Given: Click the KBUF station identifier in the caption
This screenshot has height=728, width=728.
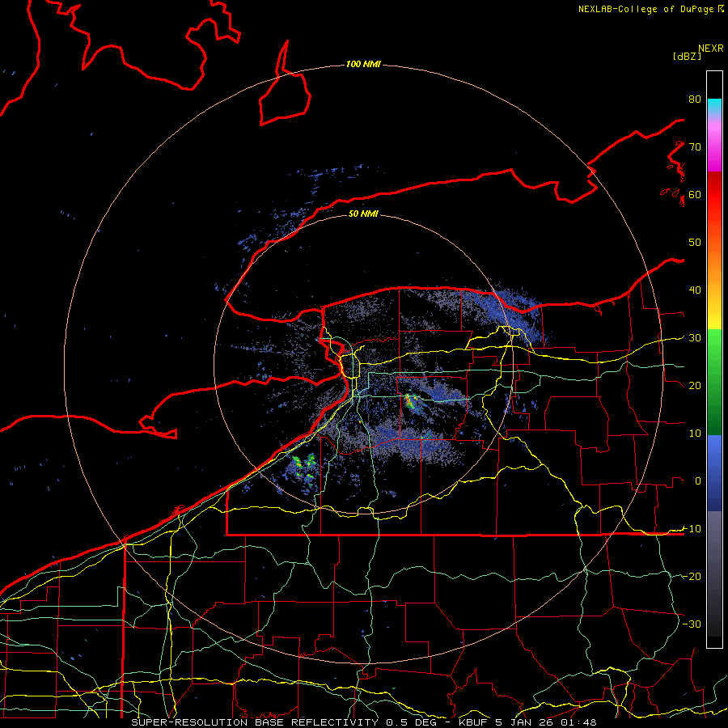Looking at the screenshot, I should 473,722.
